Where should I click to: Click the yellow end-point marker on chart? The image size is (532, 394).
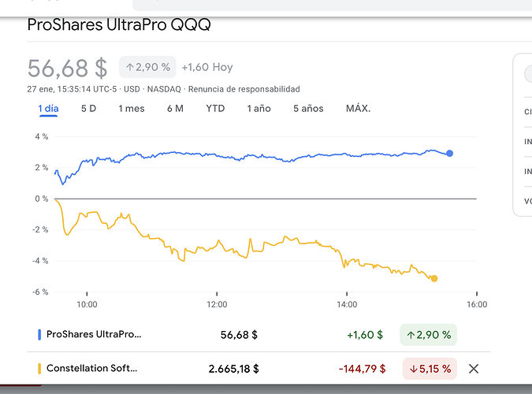point(434,279)
